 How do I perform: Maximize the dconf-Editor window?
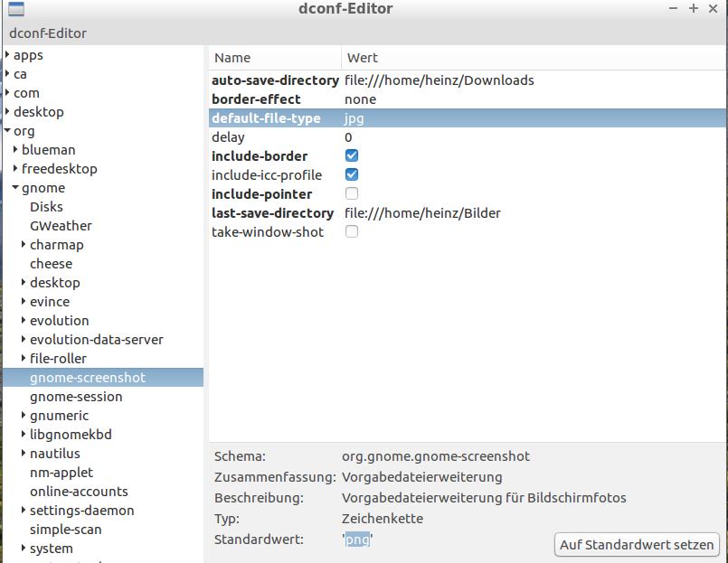tap(693, 8)
